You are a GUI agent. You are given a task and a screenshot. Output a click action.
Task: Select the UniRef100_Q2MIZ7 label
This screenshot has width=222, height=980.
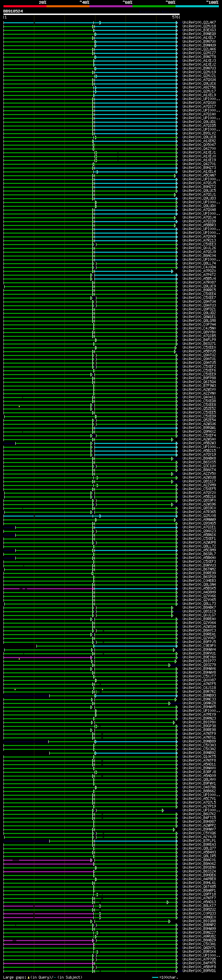coord(199,53)
